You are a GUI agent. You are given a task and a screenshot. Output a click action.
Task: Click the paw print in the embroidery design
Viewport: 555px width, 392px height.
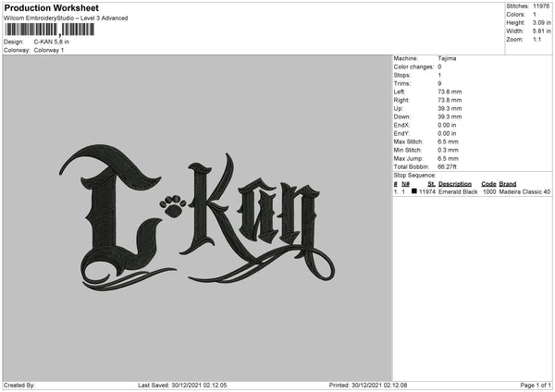pyautogui.click(x=172, y=206)
